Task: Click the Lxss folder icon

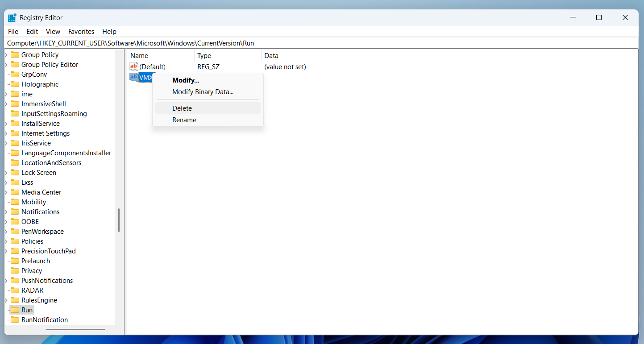Action: click(x=15, y=182)
